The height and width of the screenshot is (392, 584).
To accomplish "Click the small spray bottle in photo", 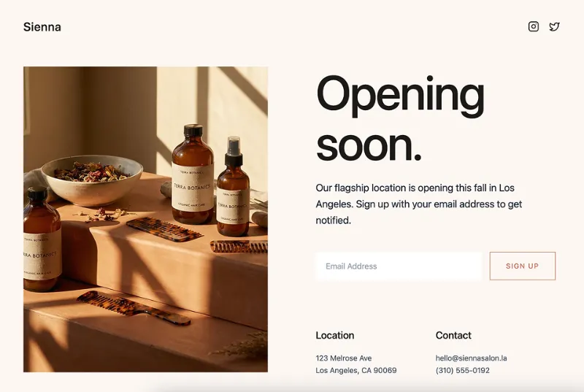I will pos(234,188).
